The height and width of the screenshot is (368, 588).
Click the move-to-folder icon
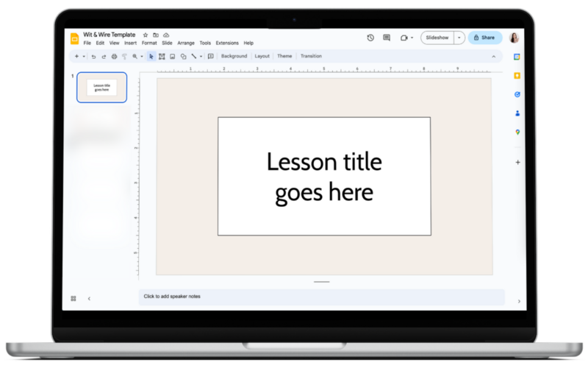point(156,35)
